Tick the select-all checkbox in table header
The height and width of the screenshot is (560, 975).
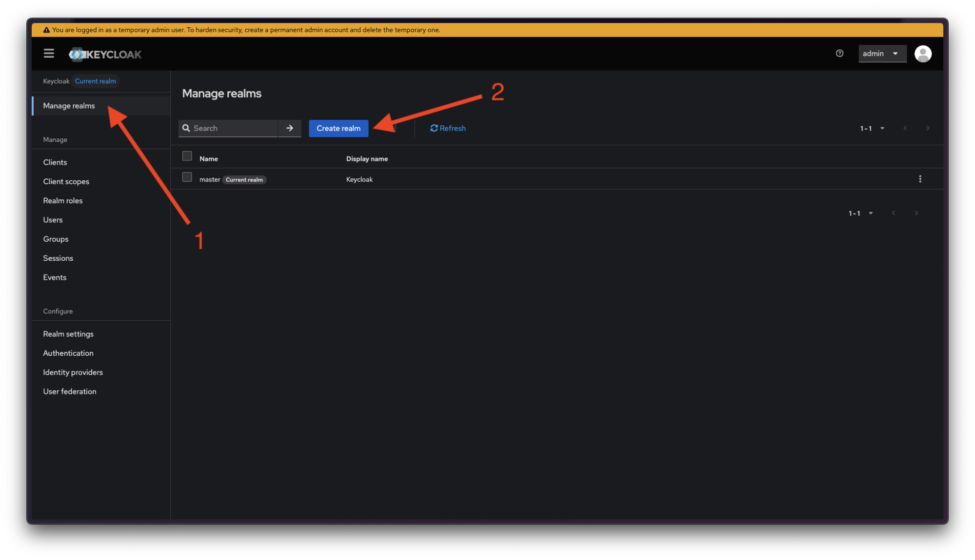point(187,156)
